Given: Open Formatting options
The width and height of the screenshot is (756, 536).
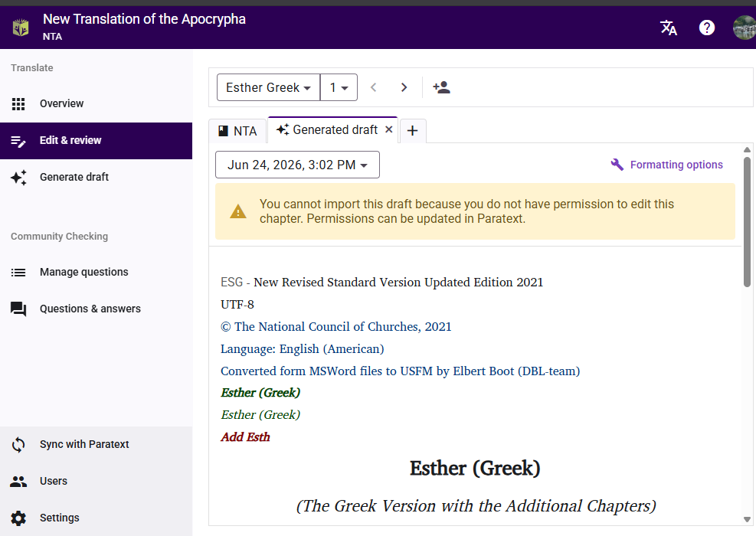Looking at the screenshot, I should [666, 165].
